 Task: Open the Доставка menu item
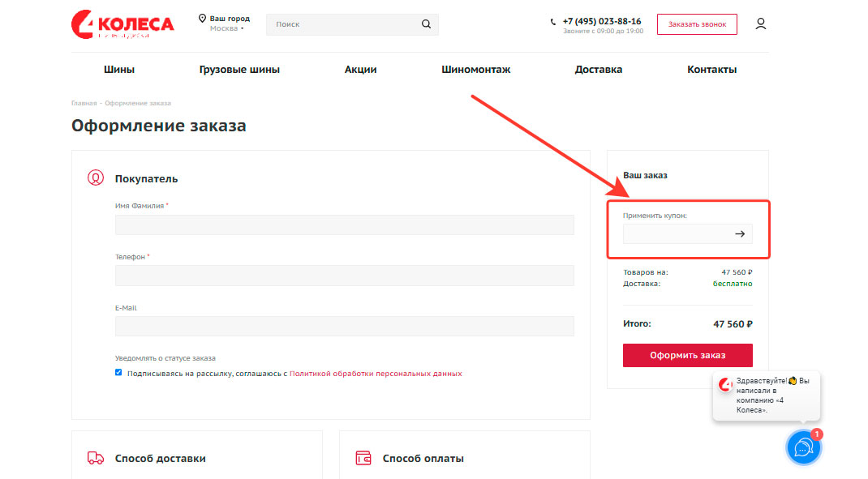(599, 69)
